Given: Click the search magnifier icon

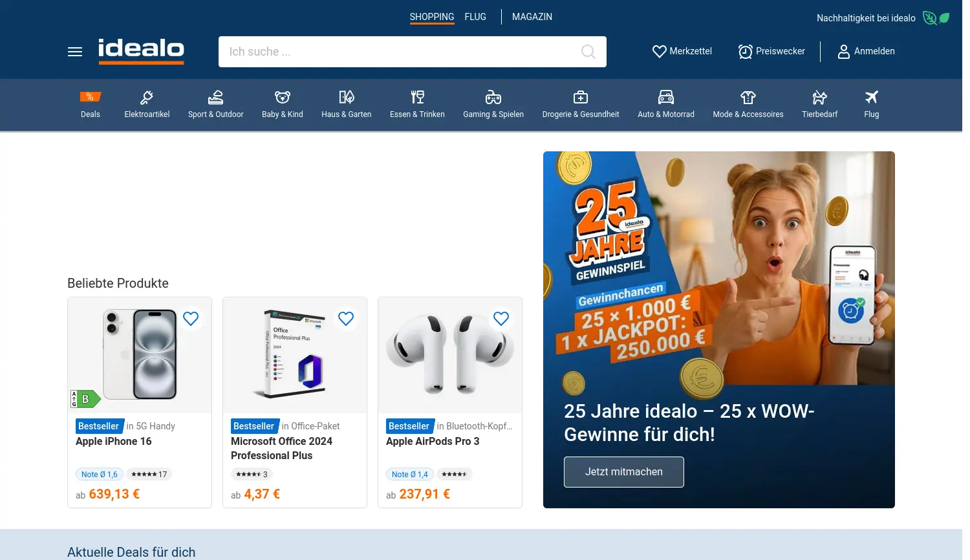Looking at the screenshot, I should click(x=588, y=52).
